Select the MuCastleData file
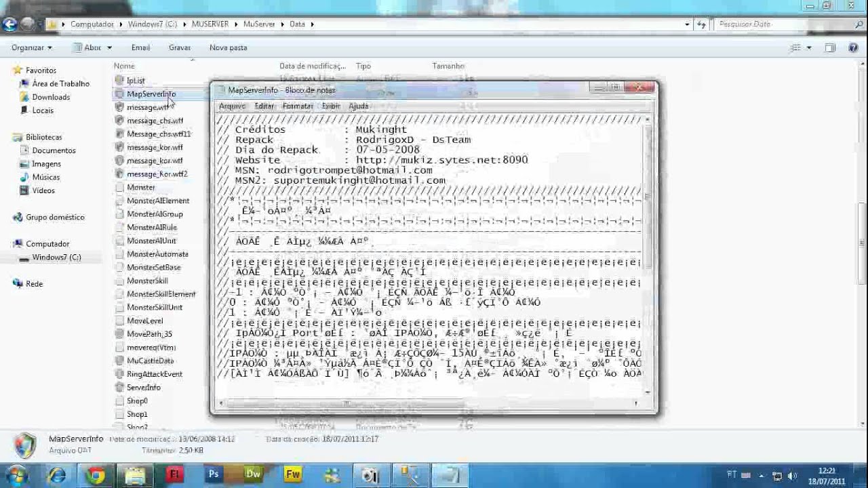This screenshot has height=488, width=868. tap(151, 361)
